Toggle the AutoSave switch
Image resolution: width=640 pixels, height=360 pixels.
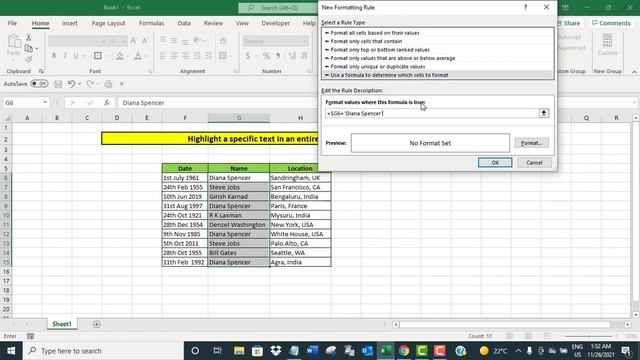coord(39,84)
